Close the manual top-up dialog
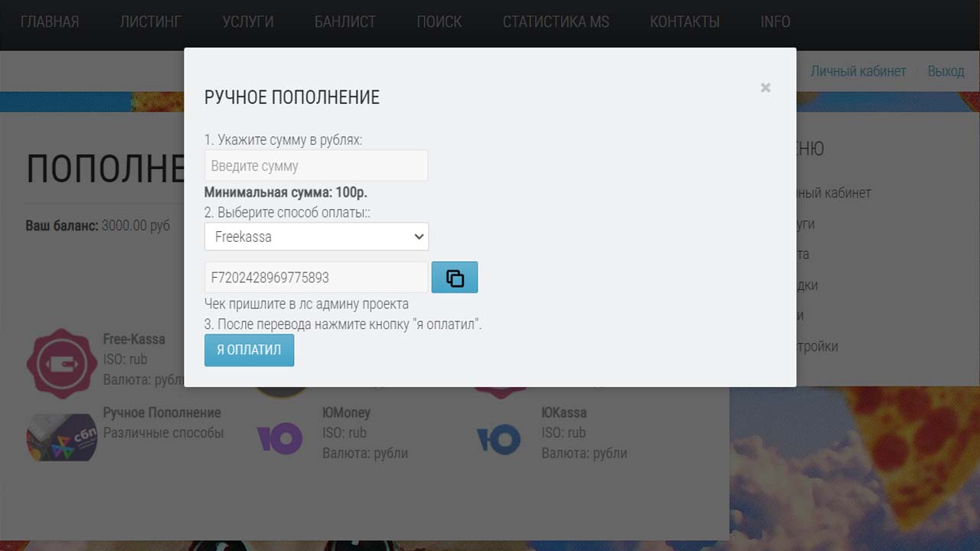 click(x=765, y=88)
